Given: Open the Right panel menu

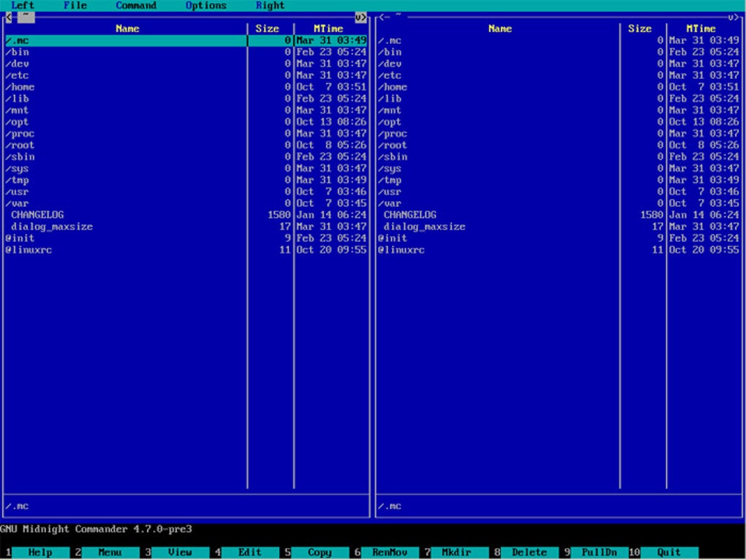Looking at the screenshot, I should click(270, 6).
